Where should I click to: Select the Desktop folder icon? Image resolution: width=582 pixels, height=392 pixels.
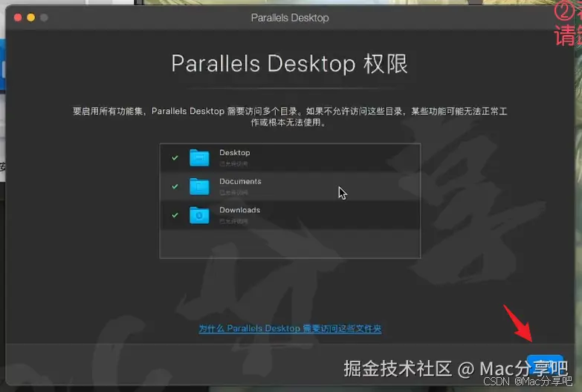click(x=199, y=157)
